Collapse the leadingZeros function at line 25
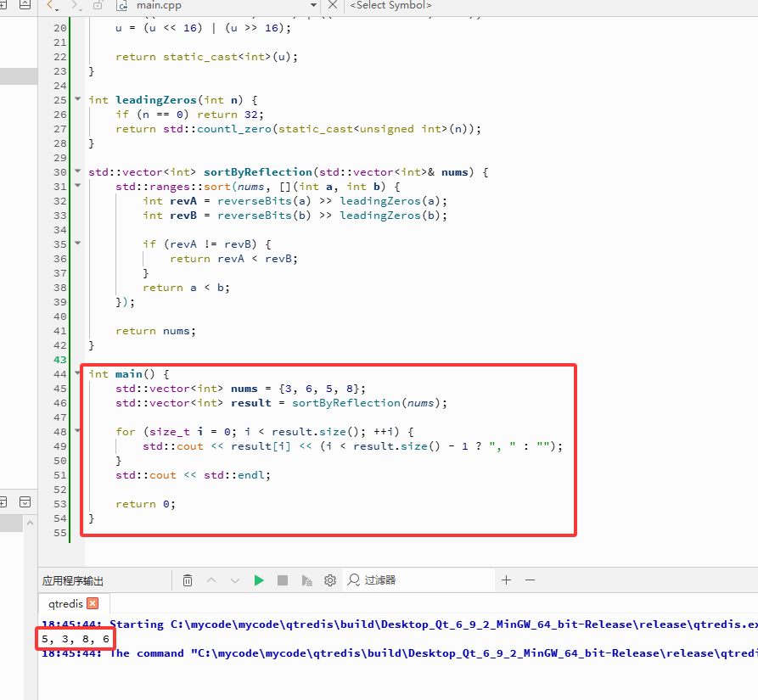Image resolution: width=758 pixels, height=700 pixels. [78, 98]
